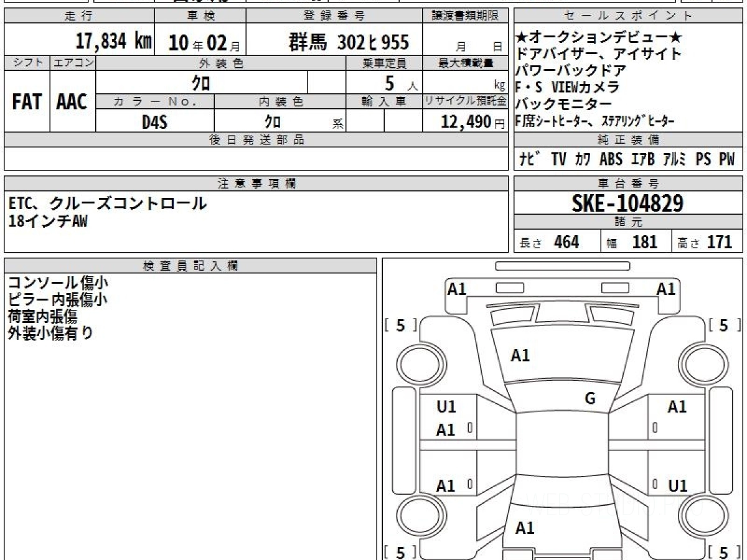Click the G mark on the windshield
Image resolution: width=747 pixels, height=560 pixels.
pos(590,399)
